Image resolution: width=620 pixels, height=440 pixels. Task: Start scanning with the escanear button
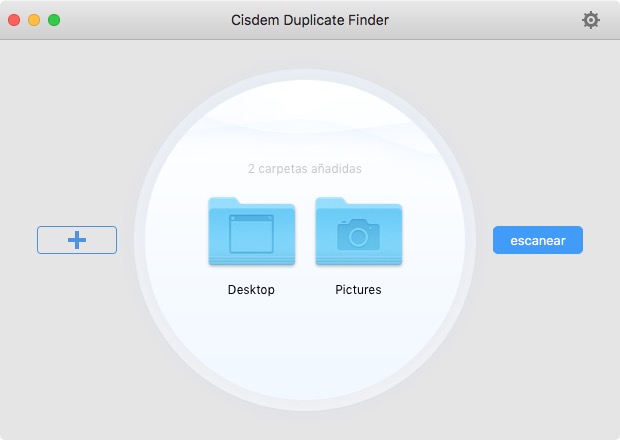537,240
